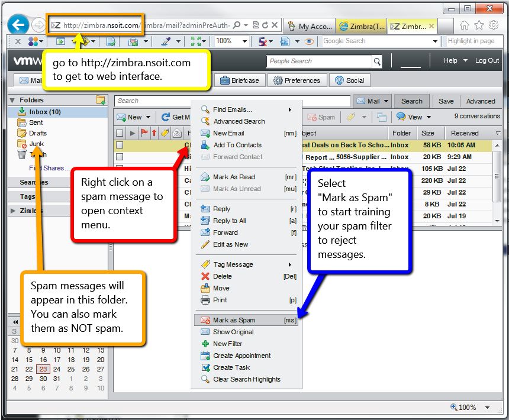509x420 pixels.
Task: Click the eye icon in browser toolbar
Action: pyautogui.click(x=309, y=41)
